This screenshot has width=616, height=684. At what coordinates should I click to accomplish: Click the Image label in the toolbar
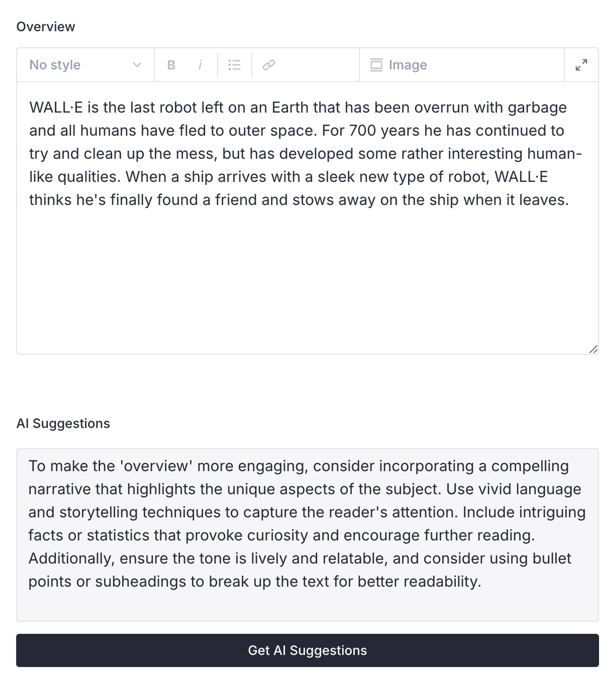(408, 65)
